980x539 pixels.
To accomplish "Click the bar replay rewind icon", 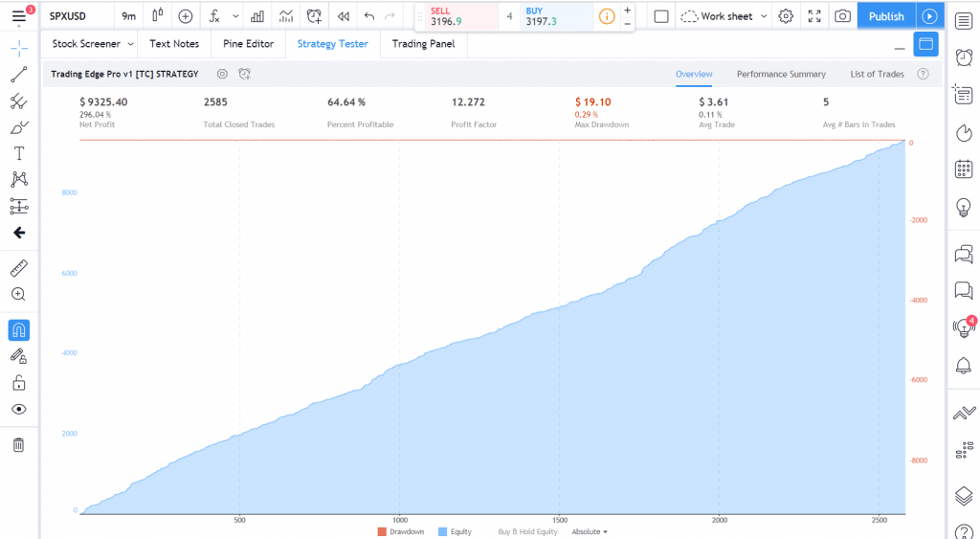I will (x=344, y=16).
